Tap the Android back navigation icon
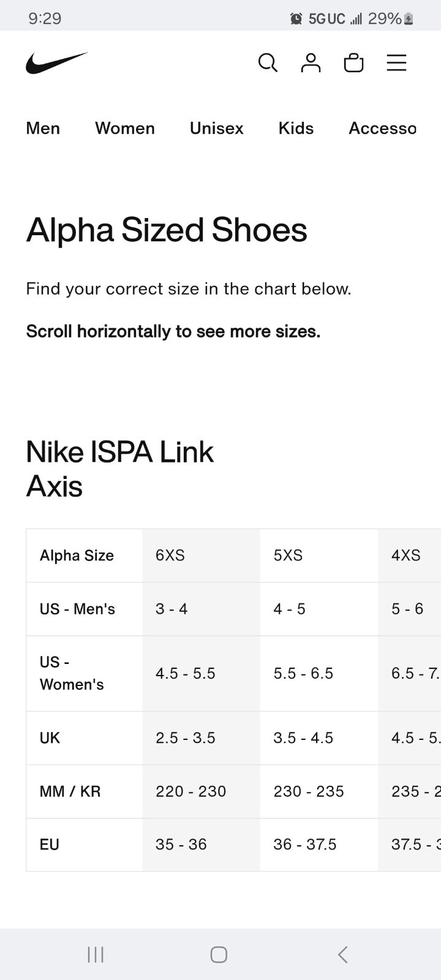The image size is (441, 980). 342,953
